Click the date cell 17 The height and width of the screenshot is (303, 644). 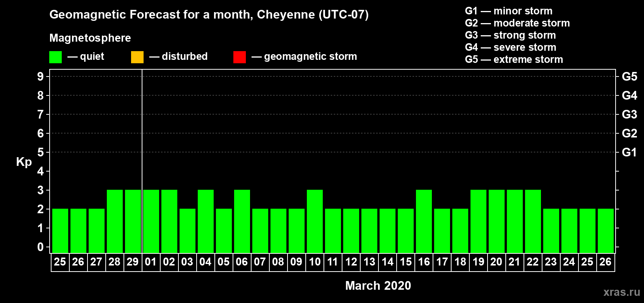(x=442, y=262)
